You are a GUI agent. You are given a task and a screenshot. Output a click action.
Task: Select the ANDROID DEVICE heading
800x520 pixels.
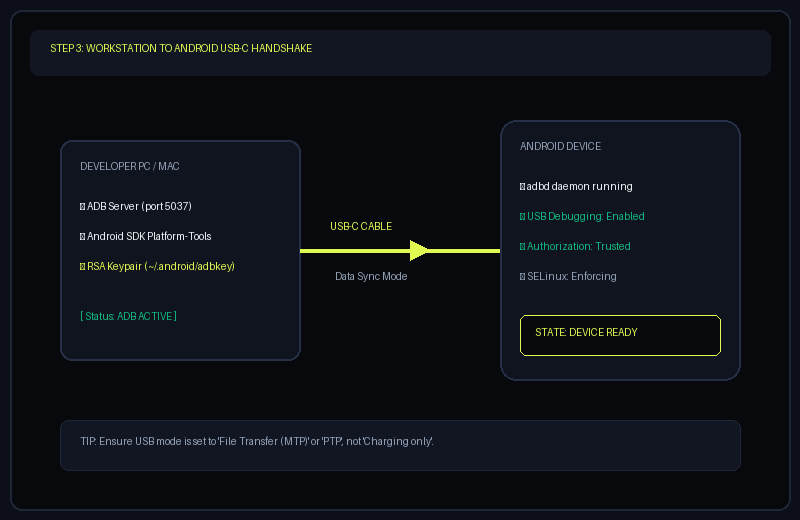point(560,146)
